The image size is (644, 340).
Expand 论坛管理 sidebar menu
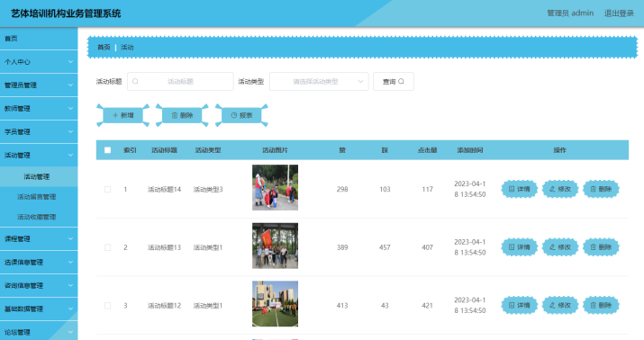39,332
